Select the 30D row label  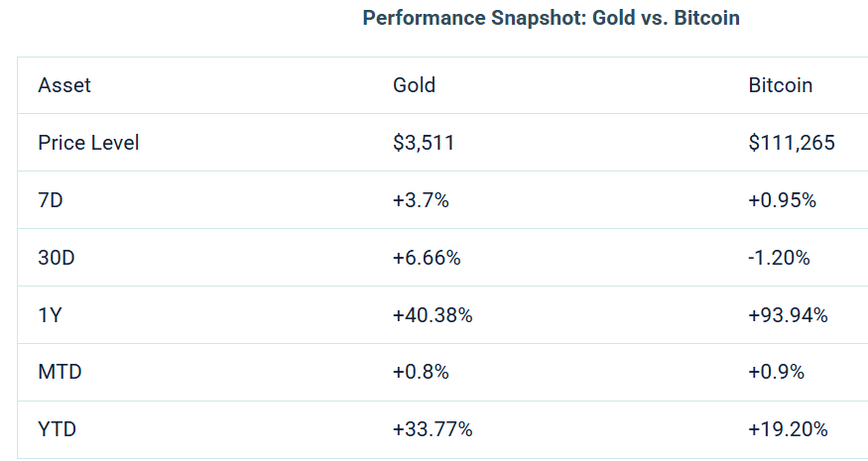57,258
